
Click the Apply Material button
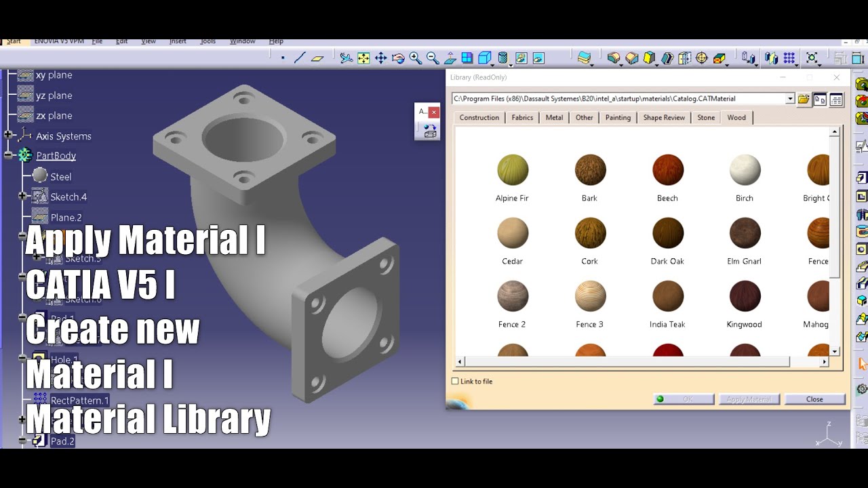tap(749, 399)
